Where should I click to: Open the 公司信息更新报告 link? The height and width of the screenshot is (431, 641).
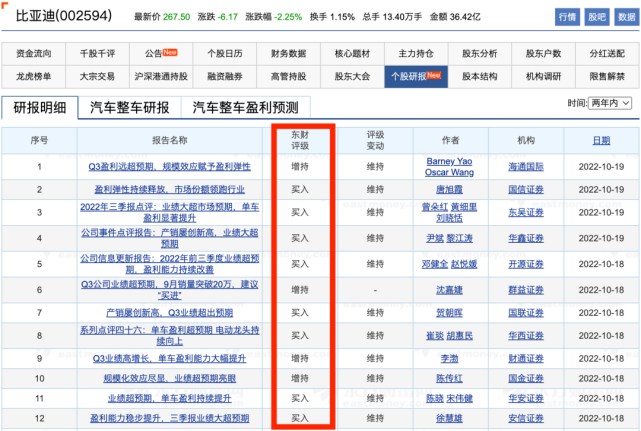[170, 264]
